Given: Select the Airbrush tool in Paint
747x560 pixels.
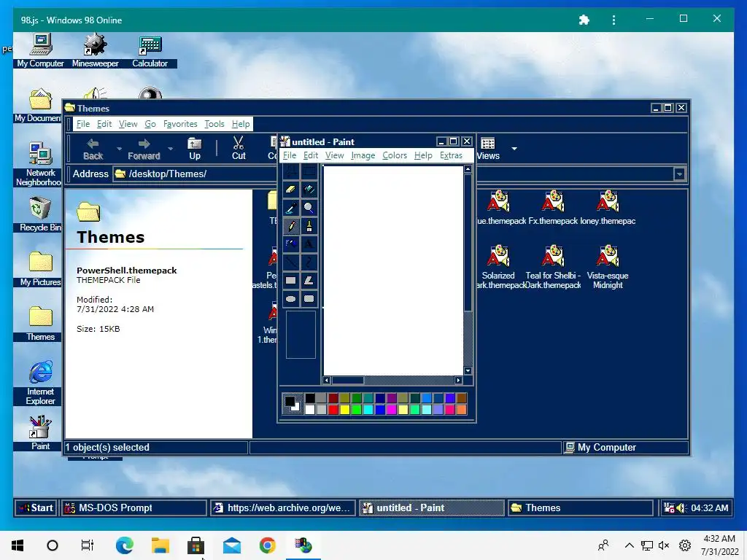Looking at the screenshot, I should (x=290, y=244).
